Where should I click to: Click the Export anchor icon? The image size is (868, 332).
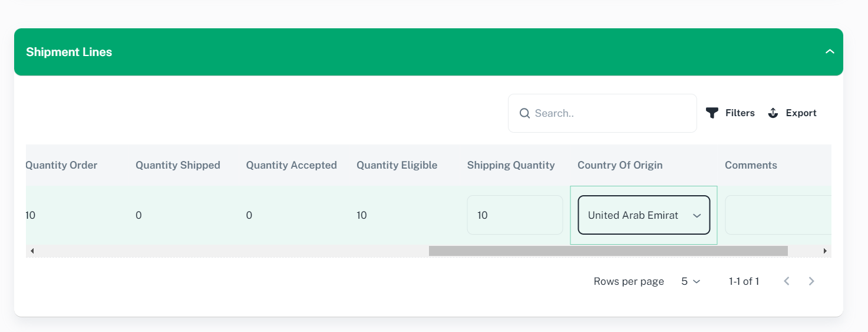pyautogui.click(x=773, y=113)
